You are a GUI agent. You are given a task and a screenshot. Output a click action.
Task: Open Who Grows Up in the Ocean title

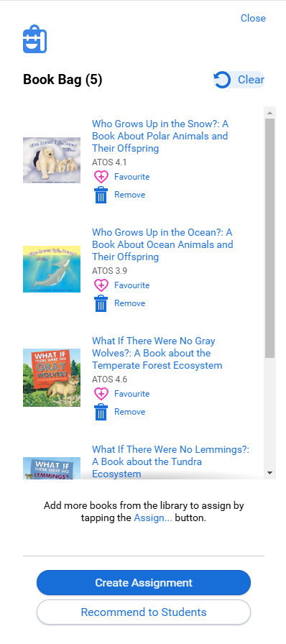[x=162, y=244]
